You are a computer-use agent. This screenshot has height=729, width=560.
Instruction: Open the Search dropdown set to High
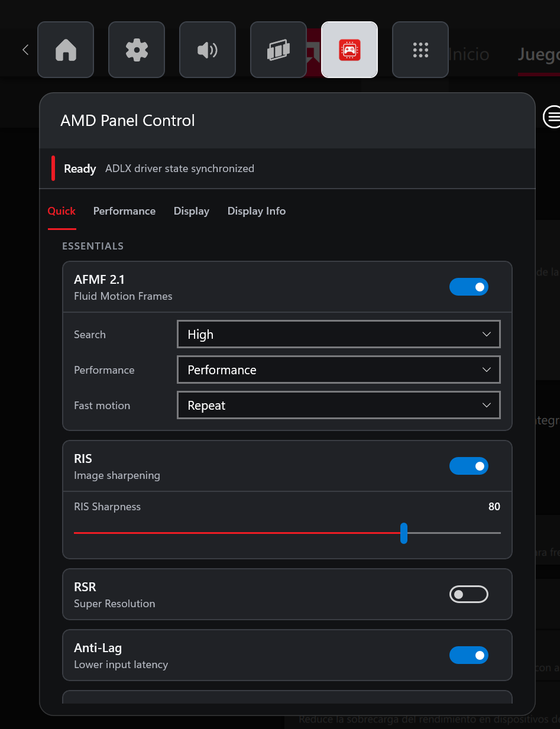click(x=339, y=334)
